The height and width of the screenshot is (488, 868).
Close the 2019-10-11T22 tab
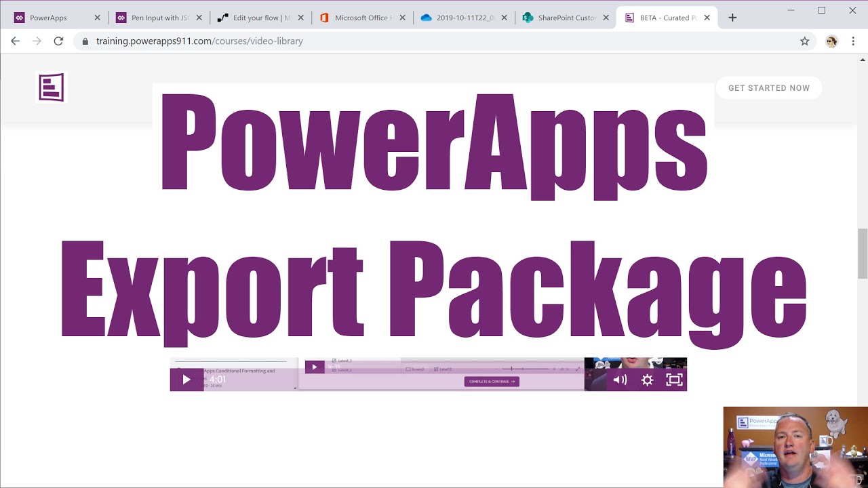pyautogui.click(x=504, y=18)
